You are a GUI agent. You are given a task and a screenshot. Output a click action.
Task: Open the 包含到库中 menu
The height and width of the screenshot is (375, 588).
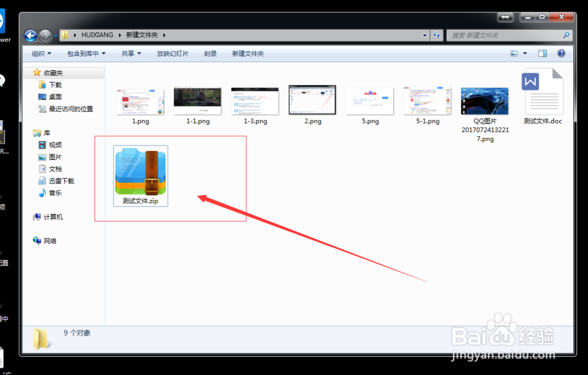86,53
